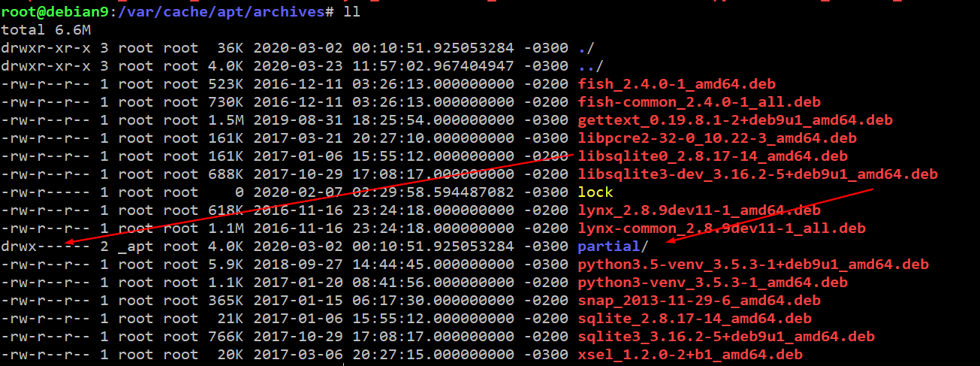Image resolution: width=980 pixels, height=366 pixels.
Task: Select the gettext_0.19.8.1-2+deb9u1_amd64.deb filename
Action: pyautogui.click(x=735, y=120)
